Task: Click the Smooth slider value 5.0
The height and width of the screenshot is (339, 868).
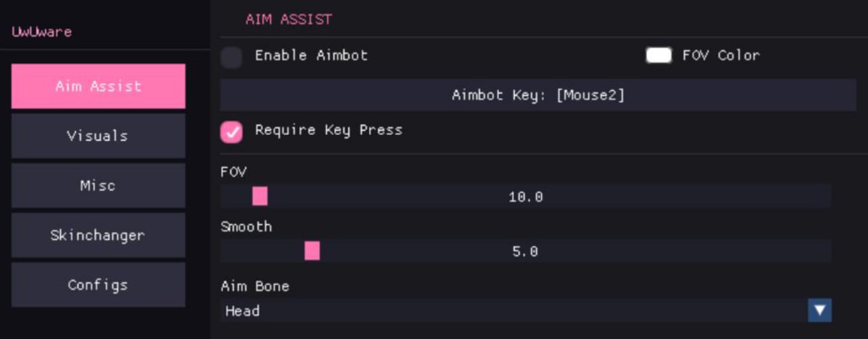Action: coord(526,252)
